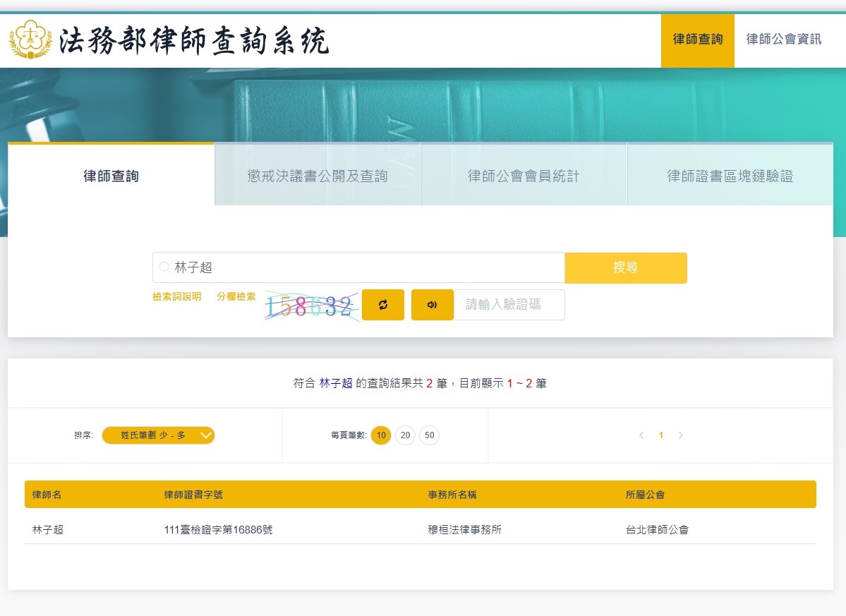Switch to 律師證書區塊鏈驗證 tab
Image resolution: width=846 pixels, height=616 pixels.
click(x=730, y=176)
